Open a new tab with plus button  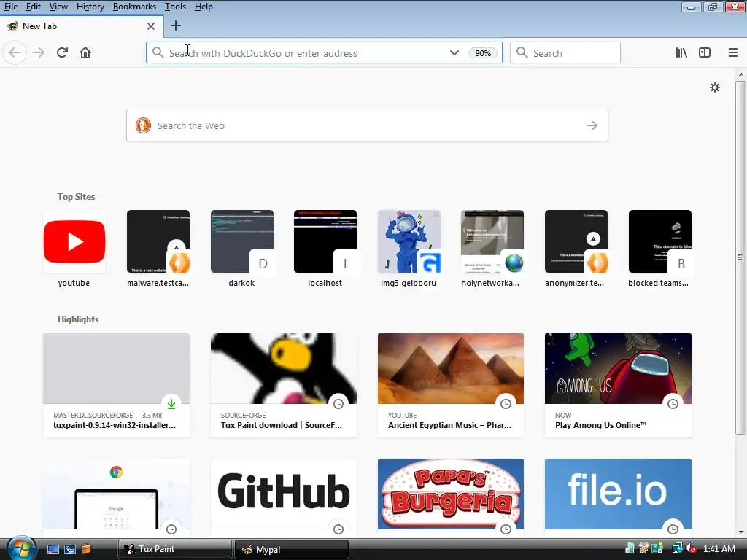[x=175, y=26]
